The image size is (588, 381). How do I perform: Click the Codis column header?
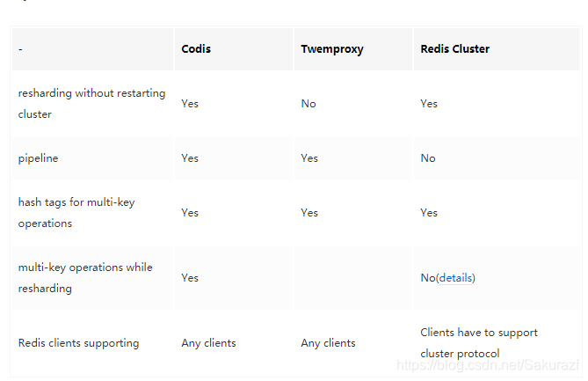tap(196, 49)
